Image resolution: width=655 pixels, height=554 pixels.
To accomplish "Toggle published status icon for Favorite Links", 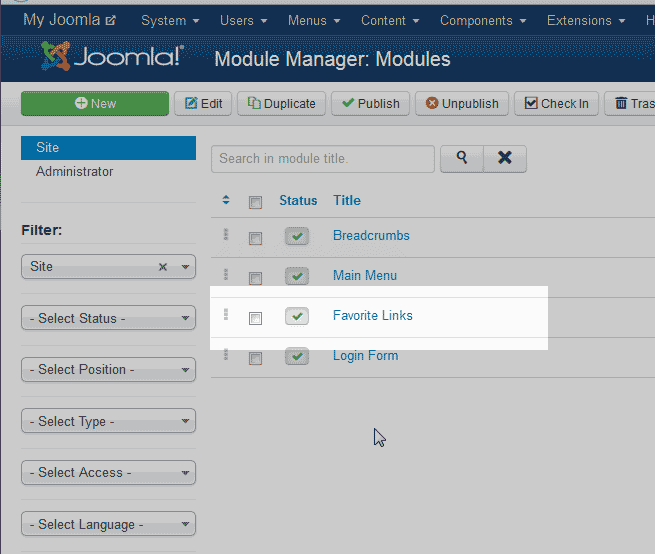I will point(297,317).
